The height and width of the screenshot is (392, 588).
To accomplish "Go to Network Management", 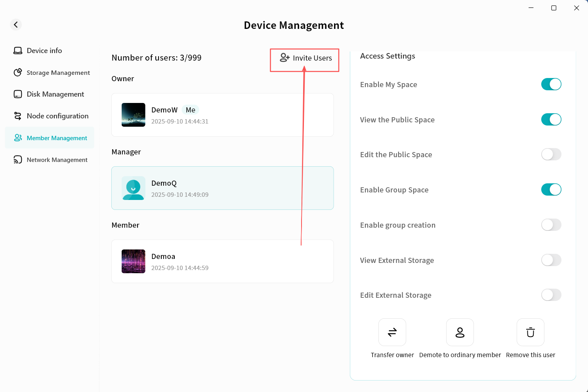I will coord(57,160).
